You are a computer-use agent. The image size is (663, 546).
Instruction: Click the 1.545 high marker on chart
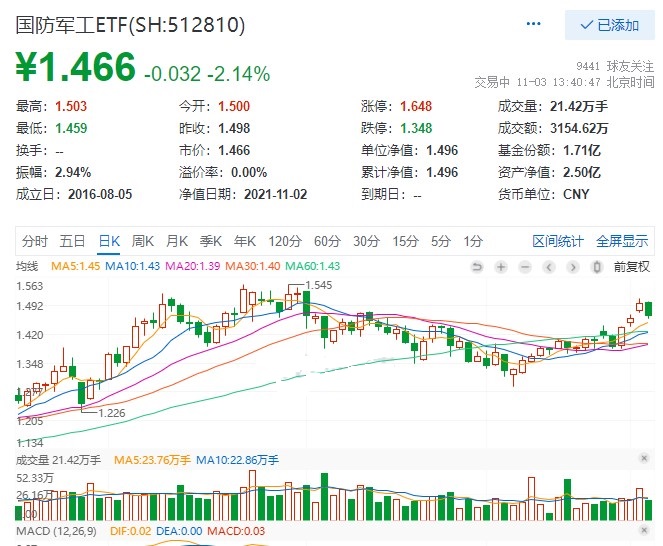319,285
